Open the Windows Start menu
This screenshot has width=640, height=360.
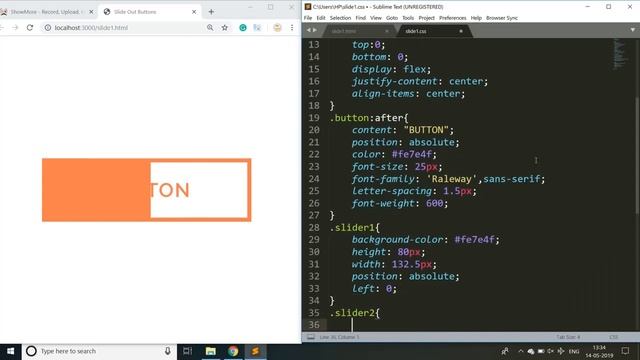tap(11, 351)
